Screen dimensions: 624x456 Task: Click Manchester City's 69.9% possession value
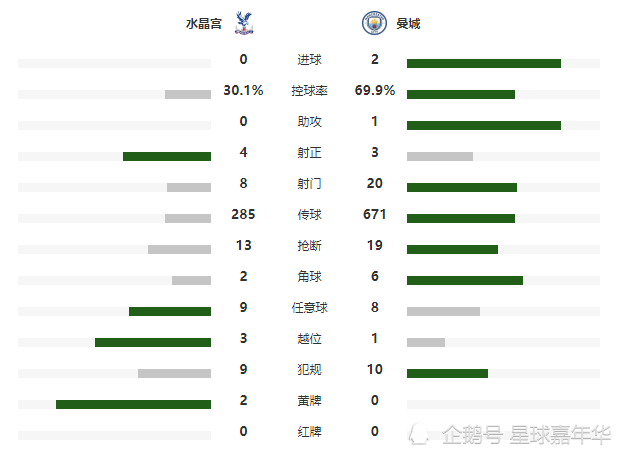click(375, 90)
